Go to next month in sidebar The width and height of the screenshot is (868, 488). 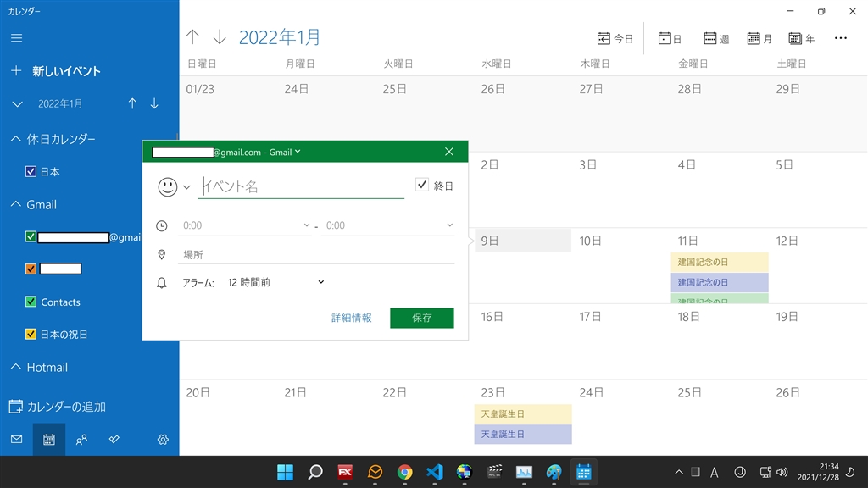coord(154,103)
